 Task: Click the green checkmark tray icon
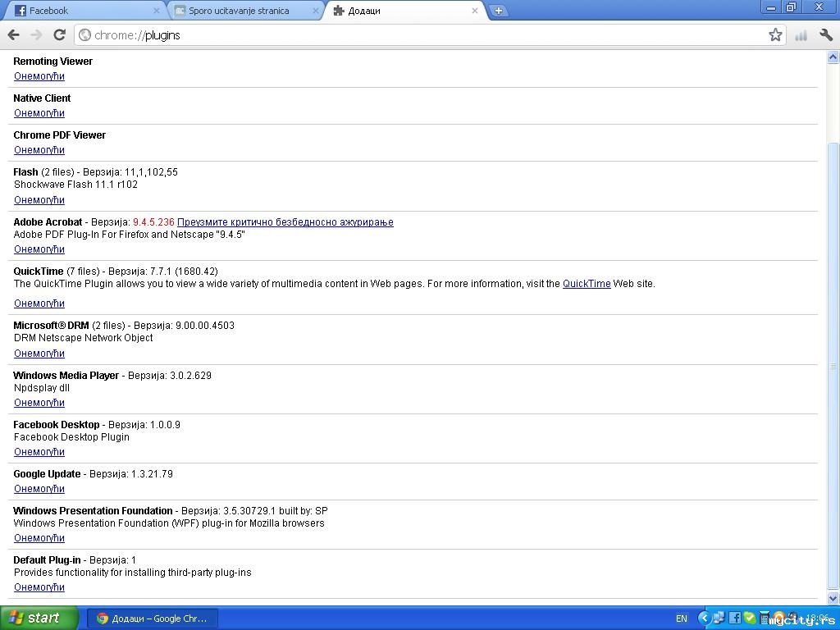[750, 619]
